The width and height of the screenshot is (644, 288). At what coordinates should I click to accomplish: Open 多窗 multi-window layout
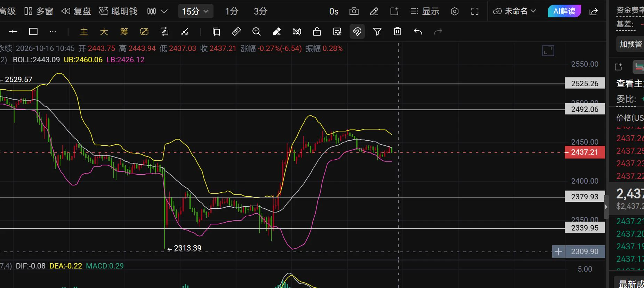tap(39, 11)
